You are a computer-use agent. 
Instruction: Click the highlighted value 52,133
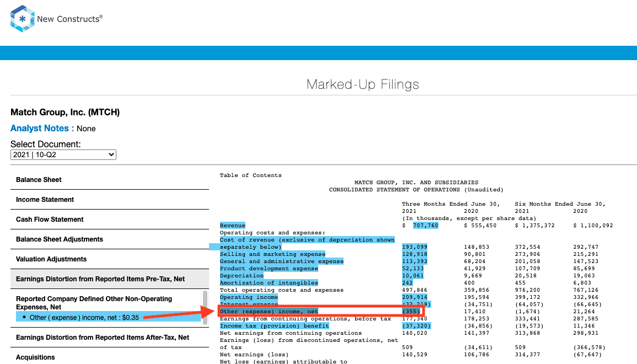(413, 269)
